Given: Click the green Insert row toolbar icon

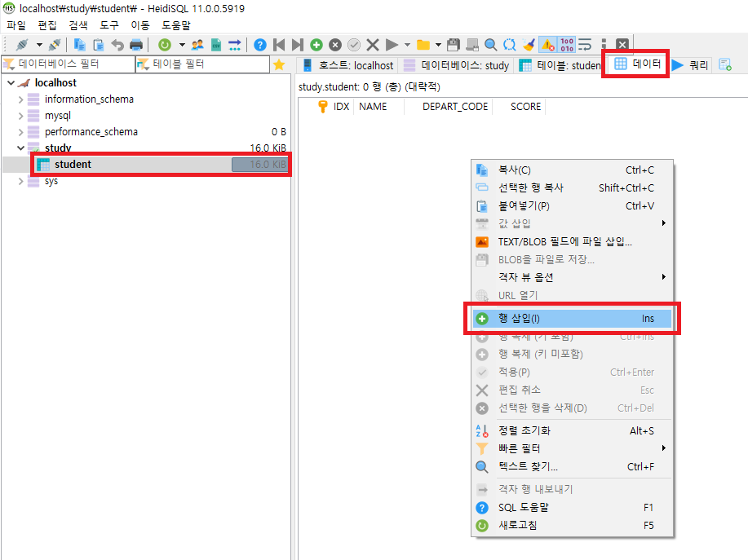Looking at the screenshot, I should (x=316, y=45).
